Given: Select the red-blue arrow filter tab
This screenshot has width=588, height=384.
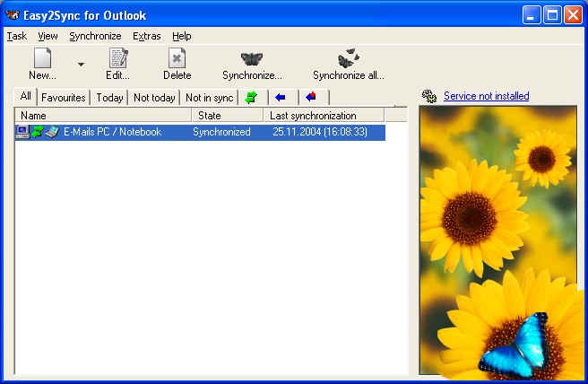Looking at the screenshot, I should point(311,97).
